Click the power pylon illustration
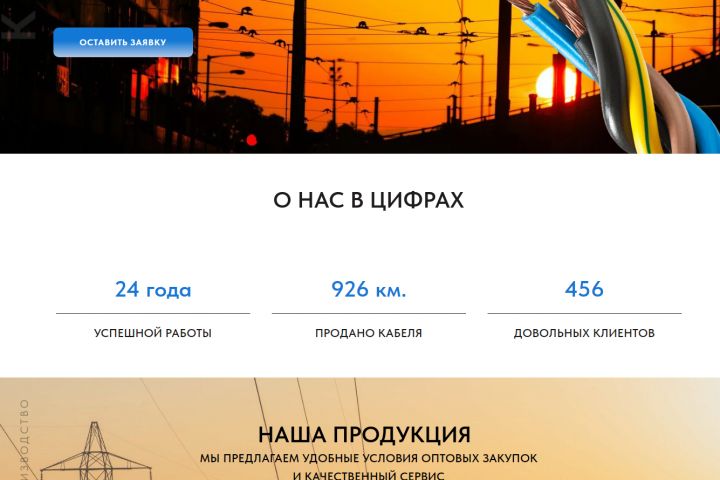The image size is (720, 480). pyautogui.click(x=96, y=452)
